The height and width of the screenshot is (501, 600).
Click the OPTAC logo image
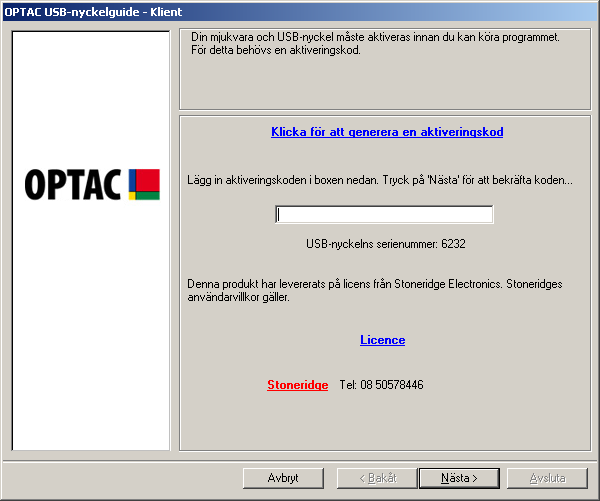(92, 184)
